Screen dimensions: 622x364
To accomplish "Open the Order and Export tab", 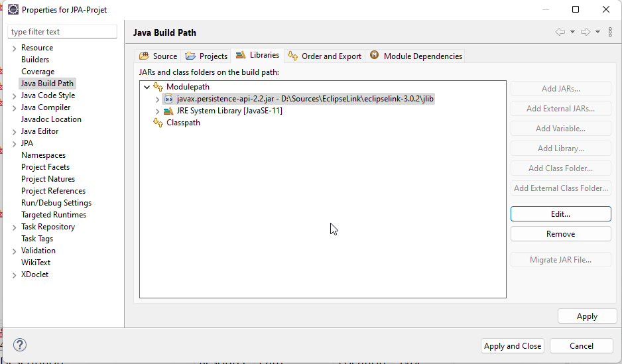I will tap(324, 56).
